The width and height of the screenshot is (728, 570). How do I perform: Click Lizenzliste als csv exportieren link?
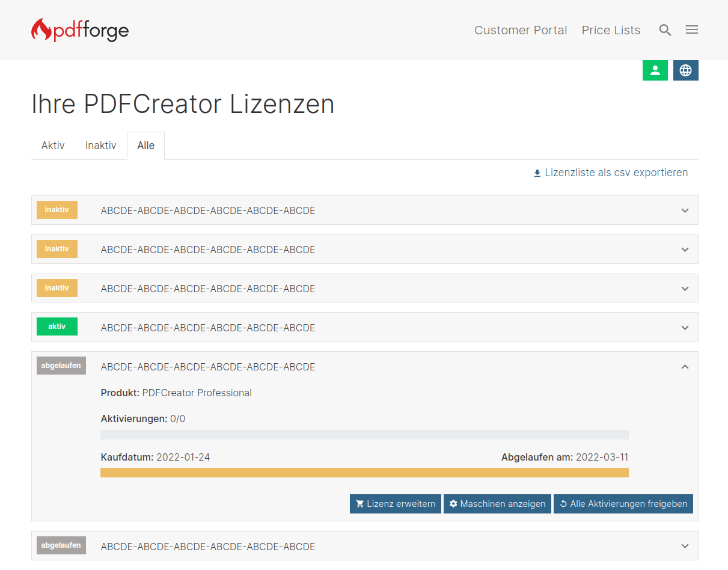pos(611,173)
